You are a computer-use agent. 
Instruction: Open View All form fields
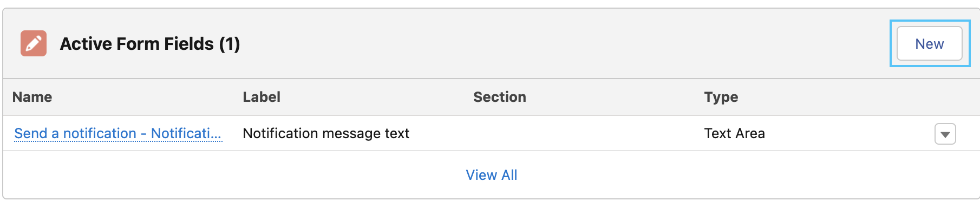point(492,175)
